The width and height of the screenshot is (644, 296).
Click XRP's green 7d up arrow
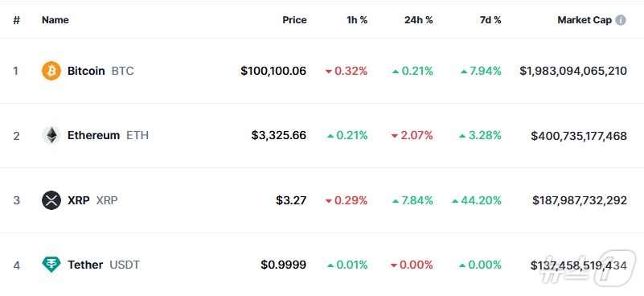(x=455, y=201)
